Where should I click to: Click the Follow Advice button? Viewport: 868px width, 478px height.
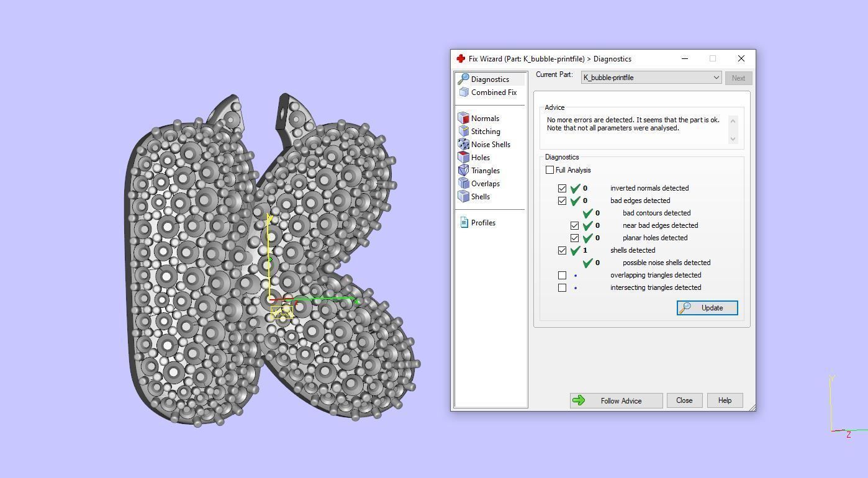(x=616, y=400)
